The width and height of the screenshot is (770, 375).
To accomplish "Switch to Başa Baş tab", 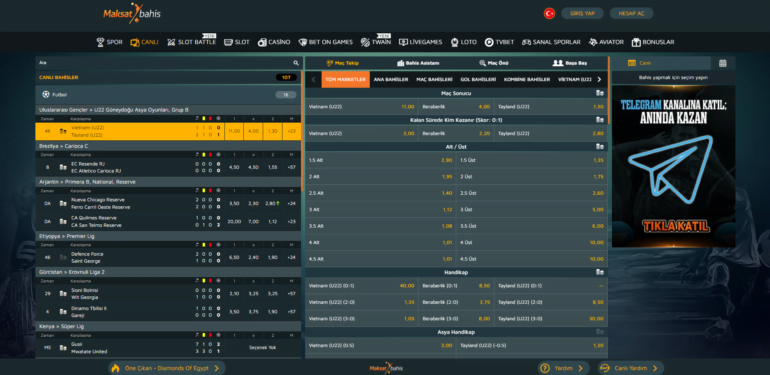I will click(570, 63).
